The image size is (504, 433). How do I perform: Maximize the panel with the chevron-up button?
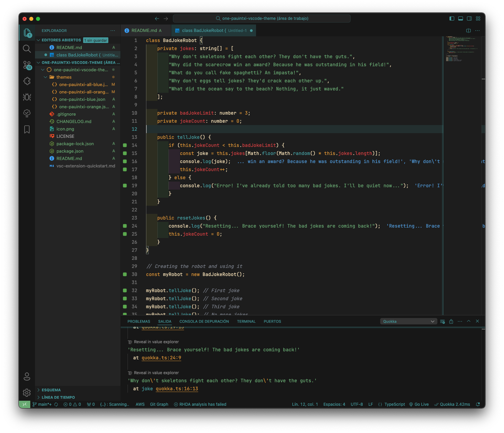469,321
